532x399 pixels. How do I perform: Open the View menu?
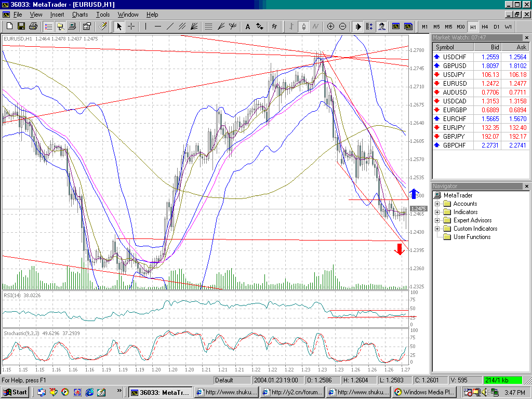pyautogui.click(x=36, y=15)
